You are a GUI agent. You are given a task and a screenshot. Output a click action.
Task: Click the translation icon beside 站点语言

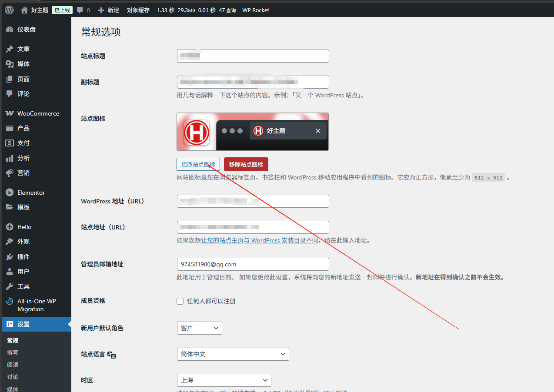pos(112,355)
